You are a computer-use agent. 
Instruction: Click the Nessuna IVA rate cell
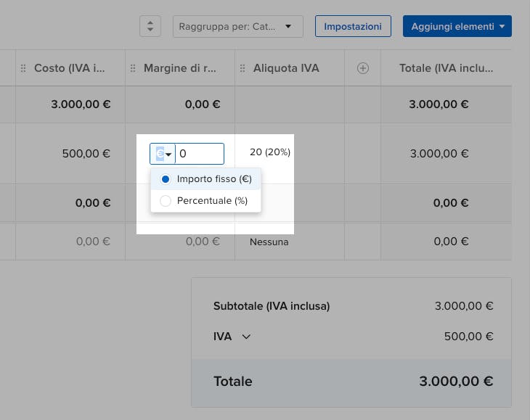(x=269, y=242)
